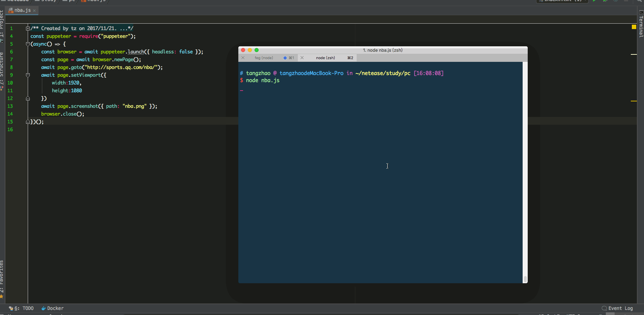Close the nba.js editor tab
Viewport: 644px width, 315px height.
click(34, 11)
